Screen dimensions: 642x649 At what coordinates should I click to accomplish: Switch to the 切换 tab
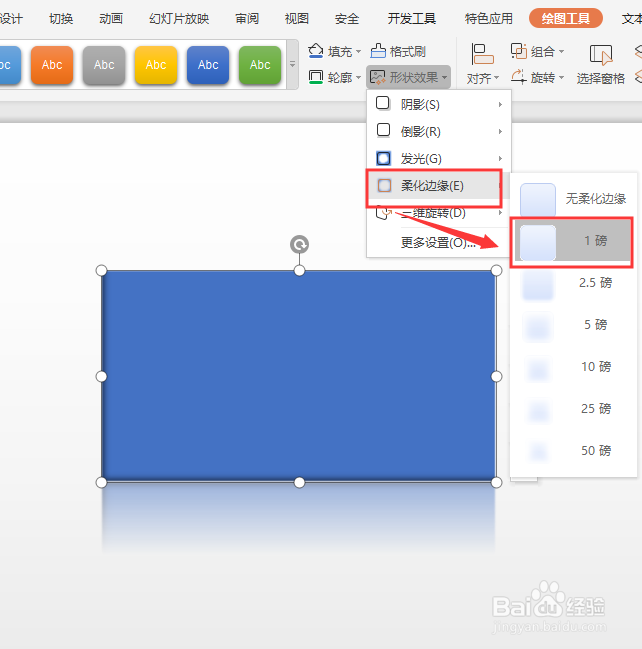coord(61,19)
